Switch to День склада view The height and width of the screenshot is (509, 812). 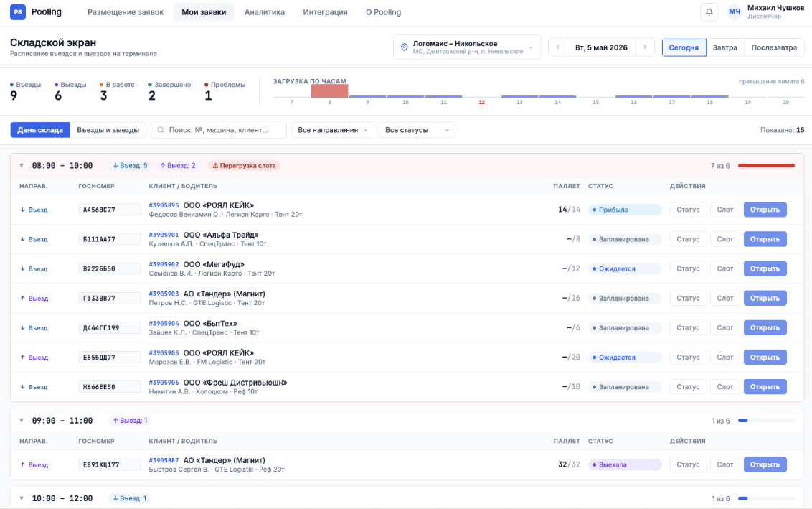click(40, 130)
